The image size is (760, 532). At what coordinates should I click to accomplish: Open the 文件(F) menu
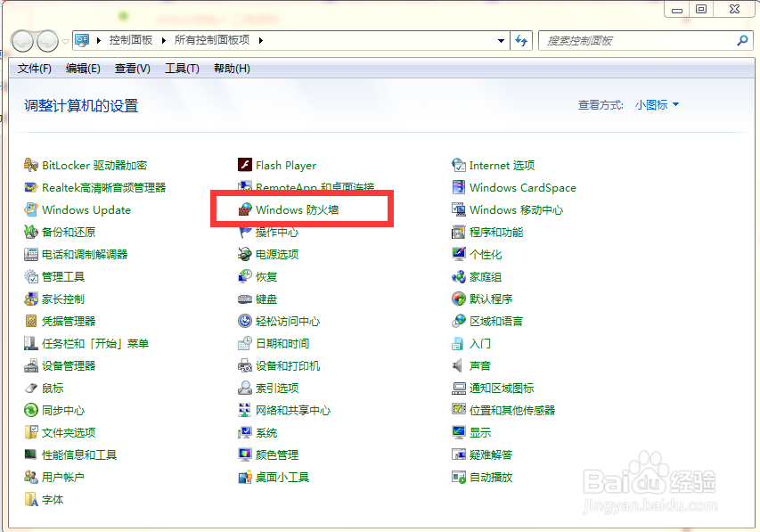(35, 69)
